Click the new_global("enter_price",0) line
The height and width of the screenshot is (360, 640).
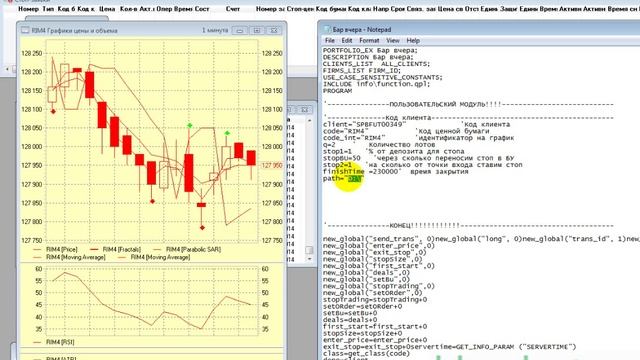(379, 246)
